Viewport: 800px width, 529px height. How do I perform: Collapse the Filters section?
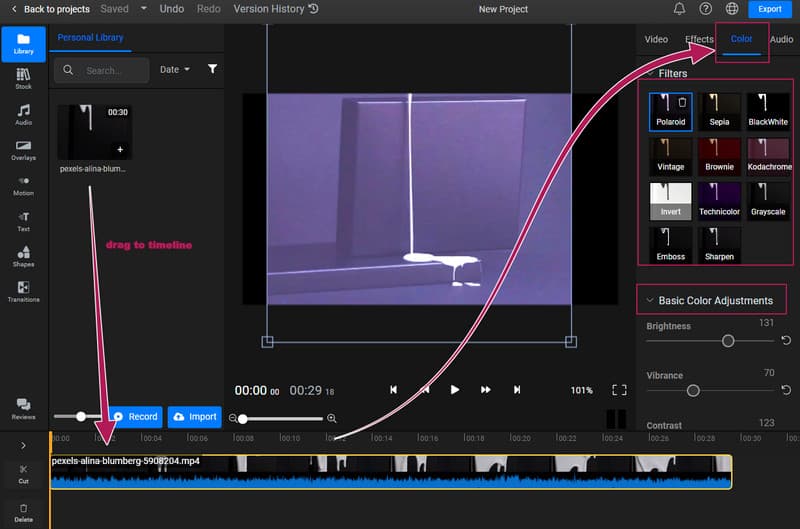pyautogui.click(x=651, y=73)
